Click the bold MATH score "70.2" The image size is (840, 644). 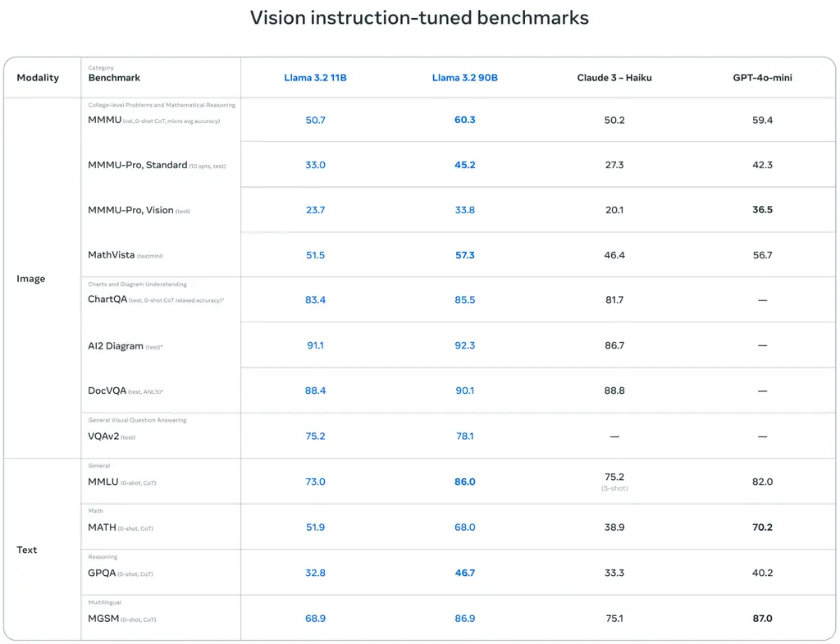pyautogui.click(x=762, y=528)
